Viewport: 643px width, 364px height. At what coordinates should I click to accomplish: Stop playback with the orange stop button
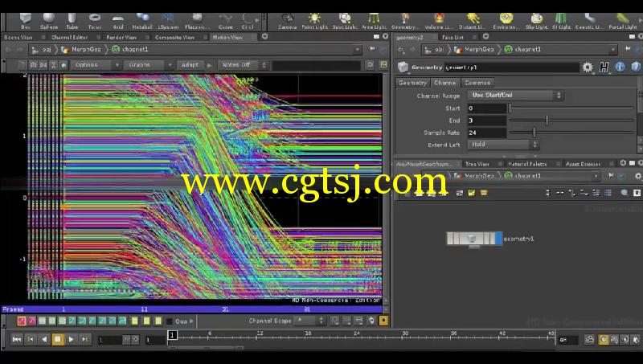(57, 339)
